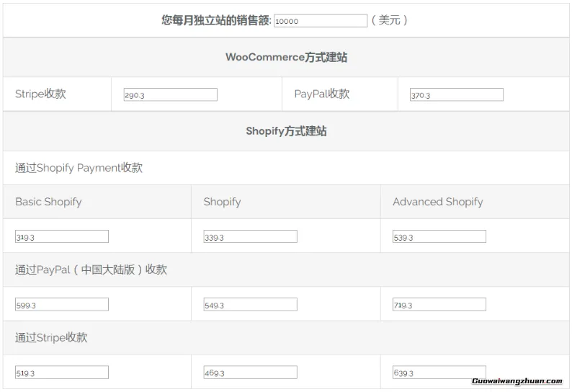This screenshot has width=572, height=392.
Task: Click the 'Basic Shopify' column header
Action: point(48,202)
